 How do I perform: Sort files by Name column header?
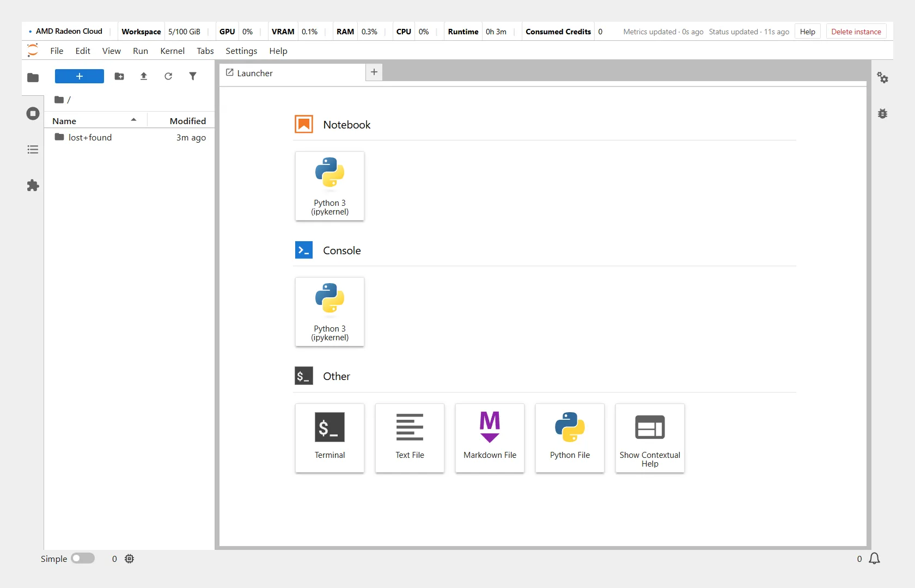(95, 121)
